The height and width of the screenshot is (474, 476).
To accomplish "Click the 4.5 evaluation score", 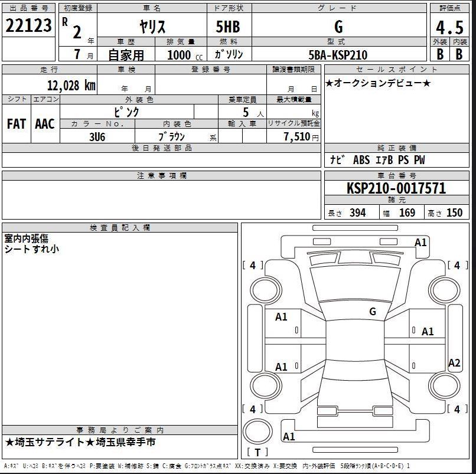I will click(x=449, y=27).
